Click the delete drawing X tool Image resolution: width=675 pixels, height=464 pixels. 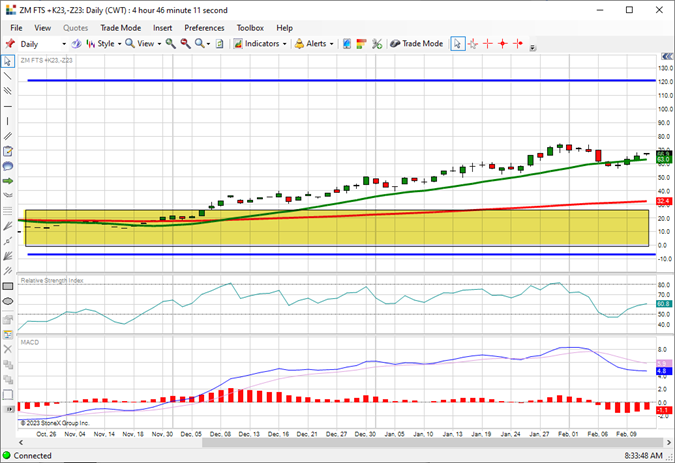click(8, 349)
